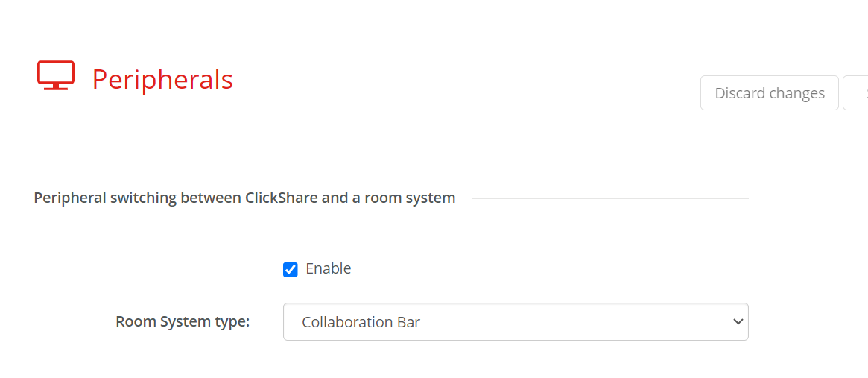Click the "Room System type:" field label
Viewport: 868px width, 378px height.
coord(183,321)
